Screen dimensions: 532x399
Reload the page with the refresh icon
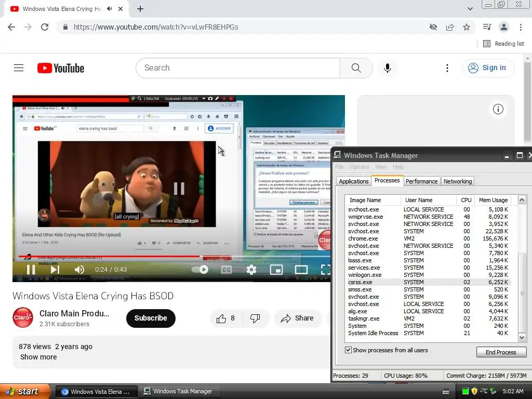coord(45,27)
